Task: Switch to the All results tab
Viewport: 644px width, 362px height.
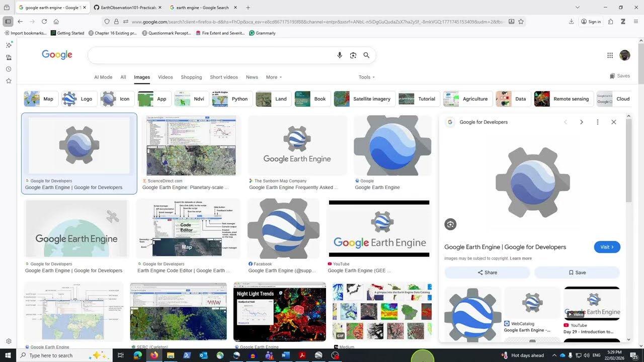Action: click(123, 77)
